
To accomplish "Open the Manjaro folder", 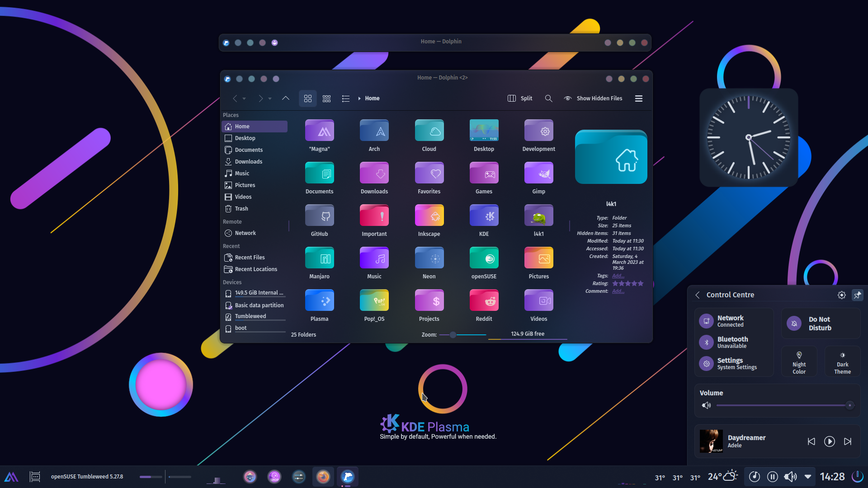I will coord(319,258).
